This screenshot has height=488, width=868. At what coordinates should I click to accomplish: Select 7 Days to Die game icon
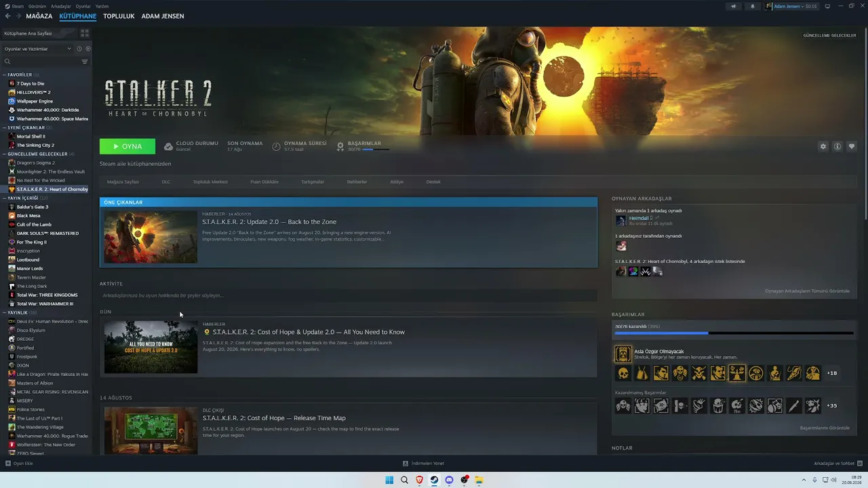click(x=12, y=83)
